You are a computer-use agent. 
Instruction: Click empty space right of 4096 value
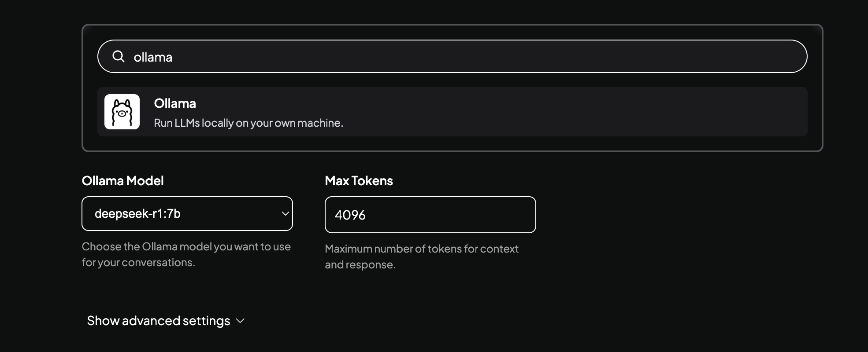coord(449,215)
